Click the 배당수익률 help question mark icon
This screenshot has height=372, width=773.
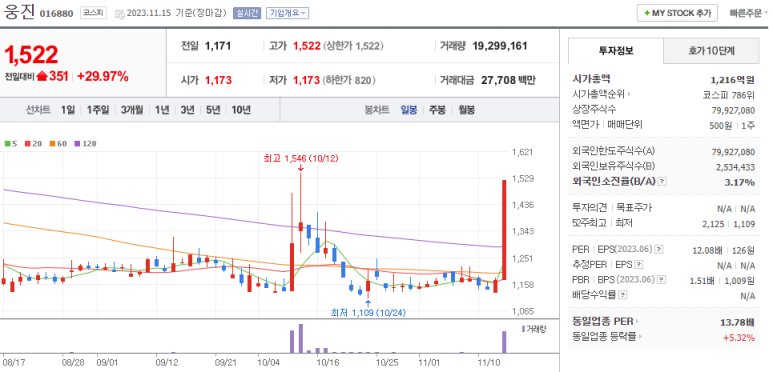point(623,295)
